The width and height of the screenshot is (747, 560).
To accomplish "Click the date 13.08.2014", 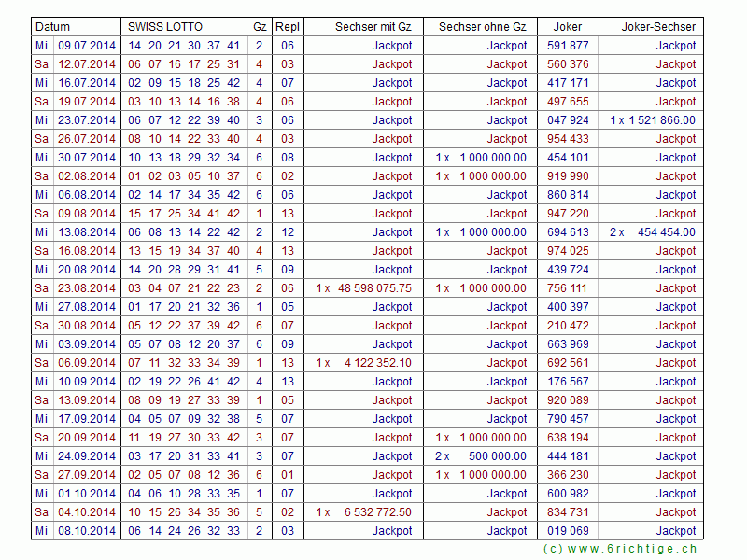I will pyautogui.click(x=87, y=232).
